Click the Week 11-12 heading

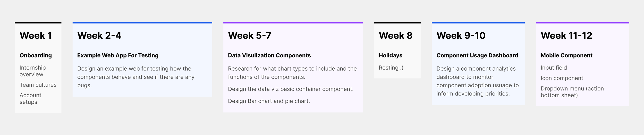(x=566, y=36)
